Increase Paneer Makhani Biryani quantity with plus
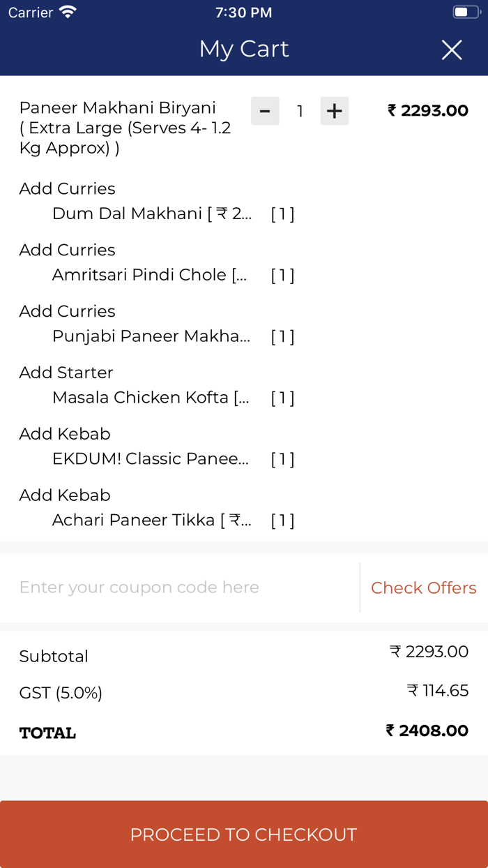 (335, 111)
